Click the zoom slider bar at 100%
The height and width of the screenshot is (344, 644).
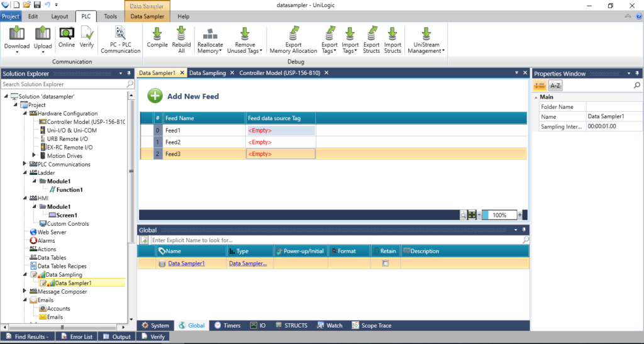499,214
